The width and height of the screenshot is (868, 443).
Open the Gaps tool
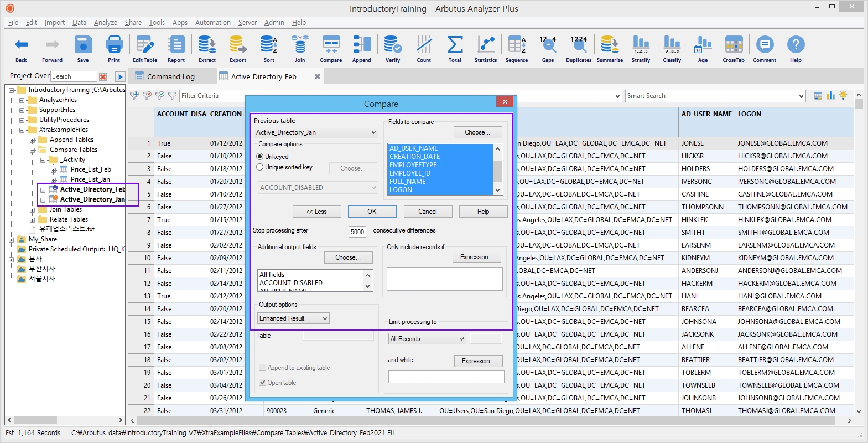tap(548, 49)
